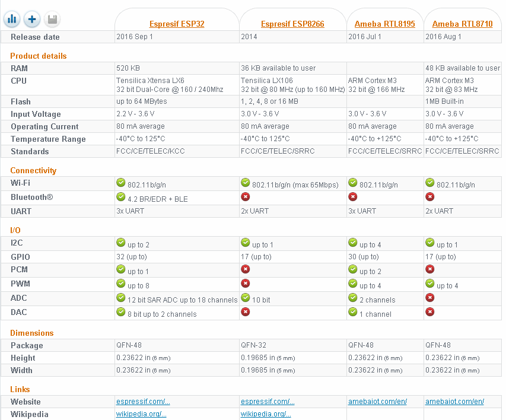Click red cross icon for RTL8710 ADC
Image resolution: width=506 pixels, height=420 pixels.
pos(430,298)
